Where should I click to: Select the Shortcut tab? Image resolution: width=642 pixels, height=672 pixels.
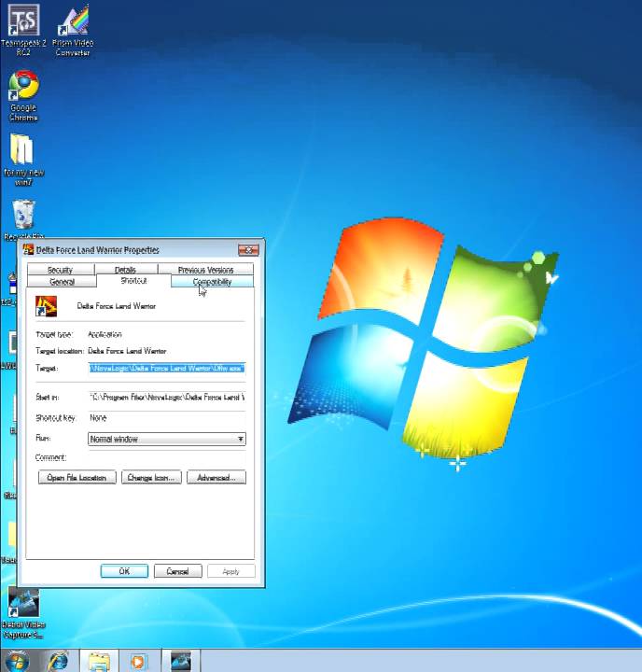coord(133,281)
